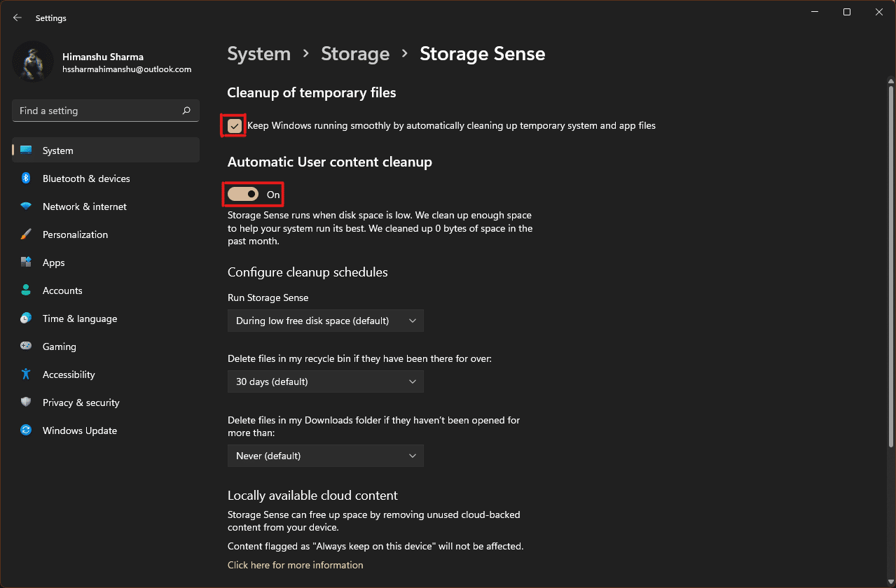
Task: Click the search magnifier icon
Action: coord(186,111)
